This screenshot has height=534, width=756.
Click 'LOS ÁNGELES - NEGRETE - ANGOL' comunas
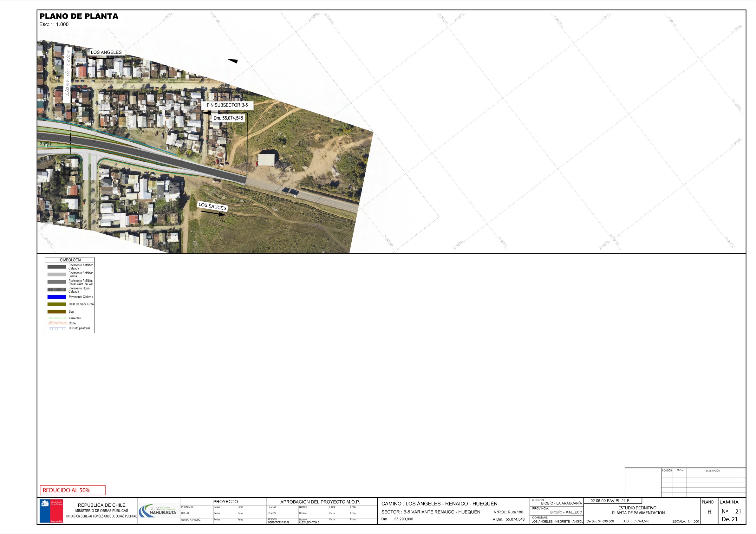click(557, 521)
